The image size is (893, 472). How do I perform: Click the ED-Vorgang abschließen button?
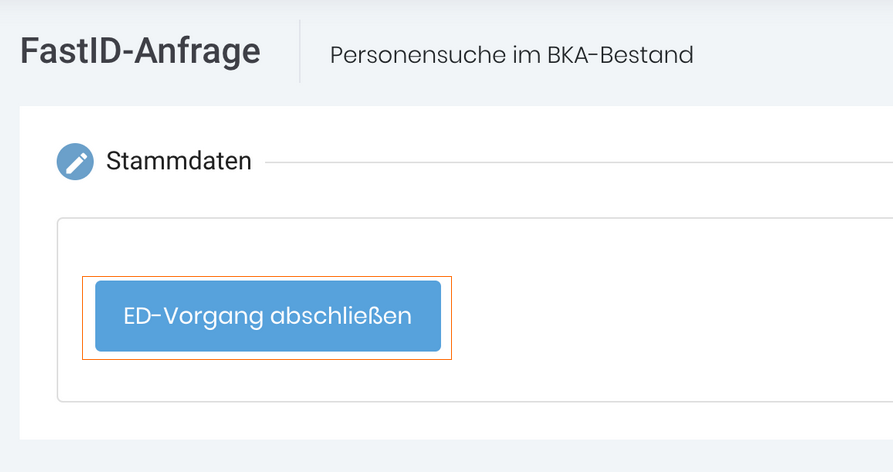[x=268, y=316]
